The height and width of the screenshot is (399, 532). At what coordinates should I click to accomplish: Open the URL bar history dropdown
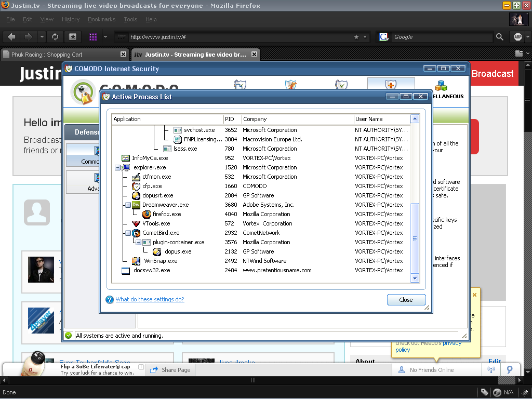[365, 37]
